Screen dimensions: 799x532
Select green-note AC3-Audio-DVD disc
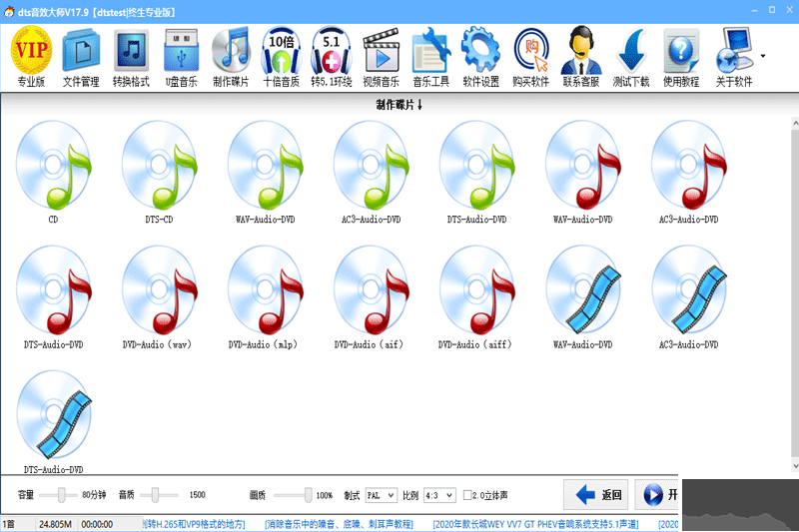coord(371,172)
